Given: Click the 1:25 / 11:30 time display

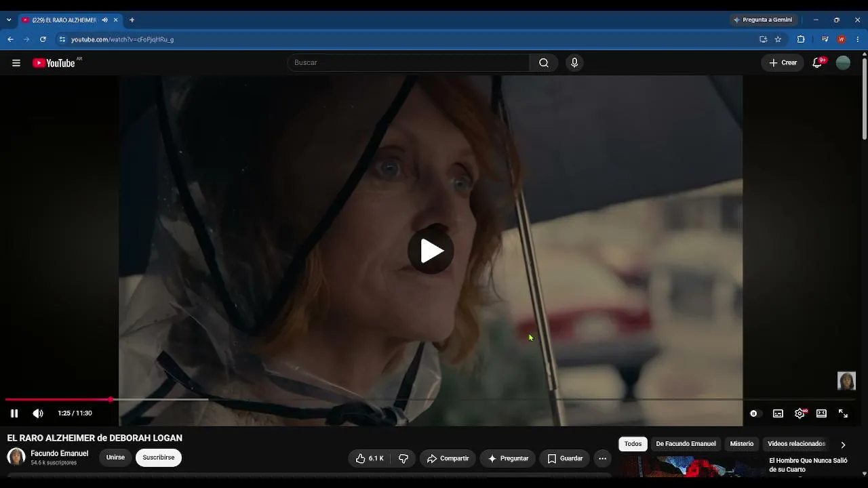Looking at the screenshot, I should (x=75, y=413).
